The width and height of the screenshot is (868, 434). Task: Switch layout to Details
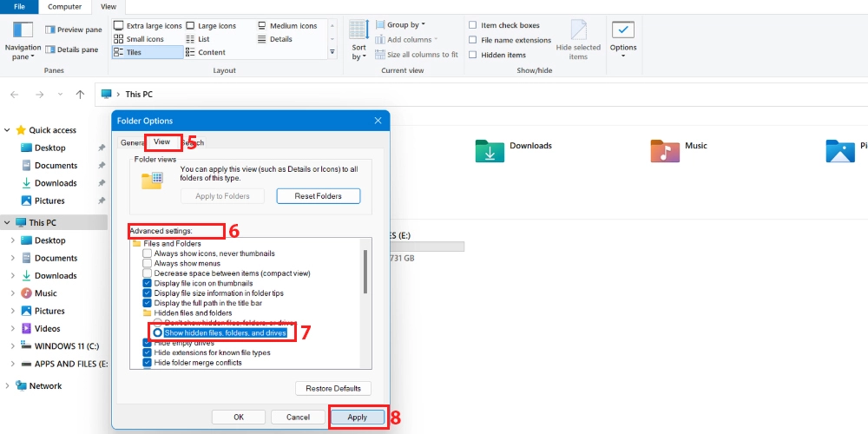[x=274, y=39]
